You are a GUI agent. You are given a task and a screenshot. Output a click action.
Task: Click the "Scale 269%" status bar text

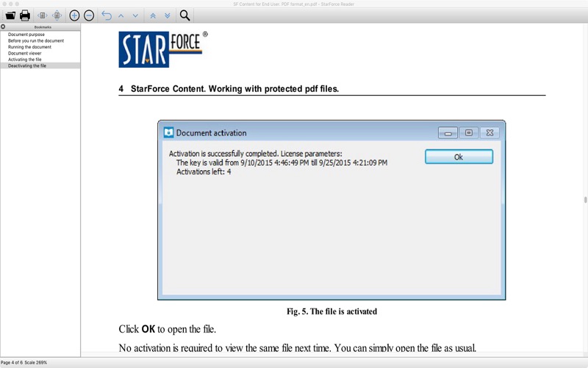(x=35, y=362)
